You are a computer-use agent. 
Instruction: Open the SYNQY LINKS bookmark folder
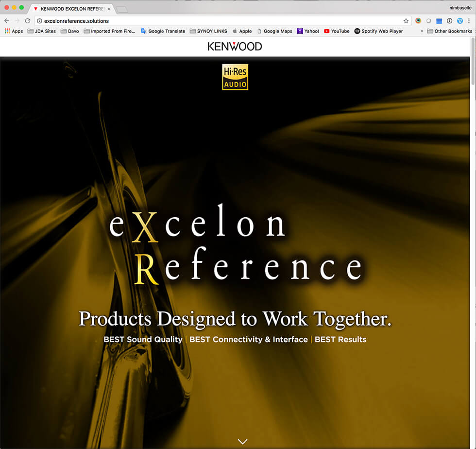(208, 31)
